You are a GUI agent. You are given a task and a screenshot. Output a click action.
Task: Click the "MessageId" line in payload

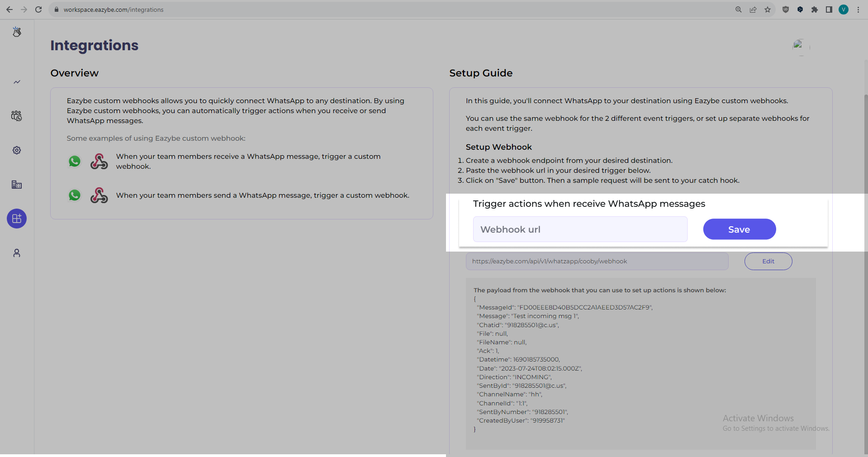[564, 307]
